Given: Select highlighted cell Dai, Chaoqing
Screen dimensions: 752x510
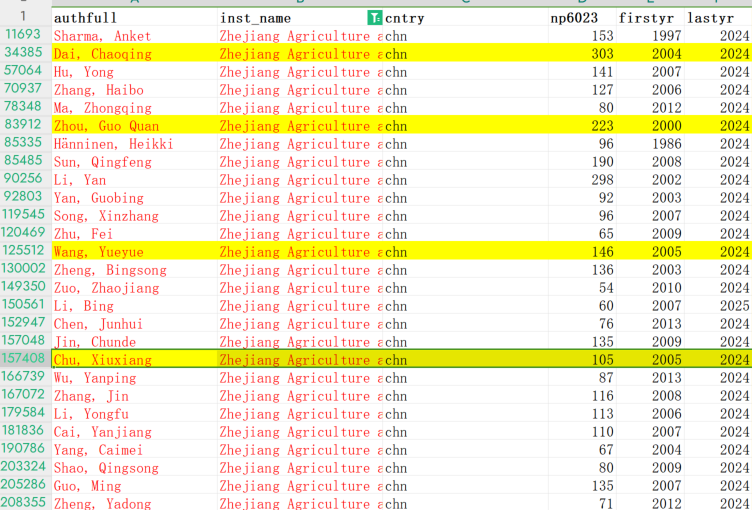Looking at the screenshot, I should coord(103,54).
